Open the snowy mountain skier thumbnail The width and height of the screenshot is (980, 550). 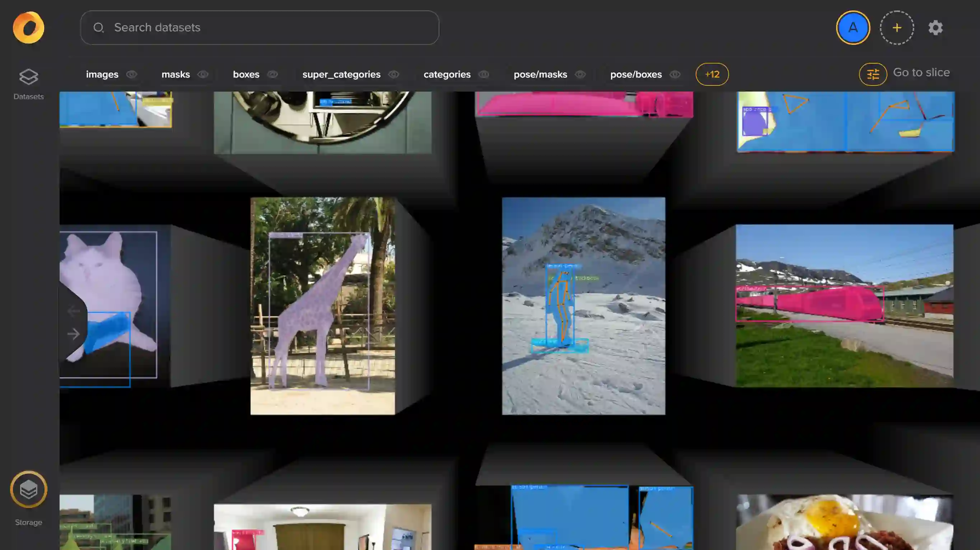click(x=583, y=306)
